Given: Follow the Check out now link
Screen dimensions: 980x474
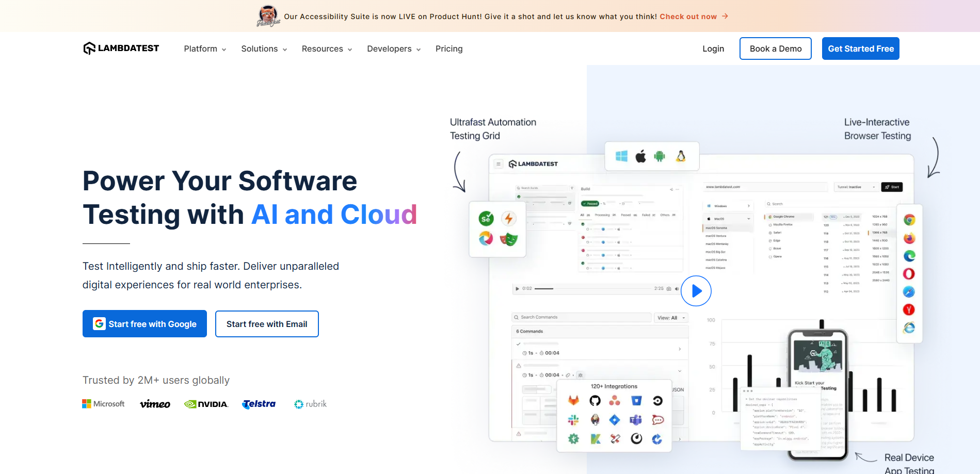Looking at the screenshot, I should pos(688,17).
